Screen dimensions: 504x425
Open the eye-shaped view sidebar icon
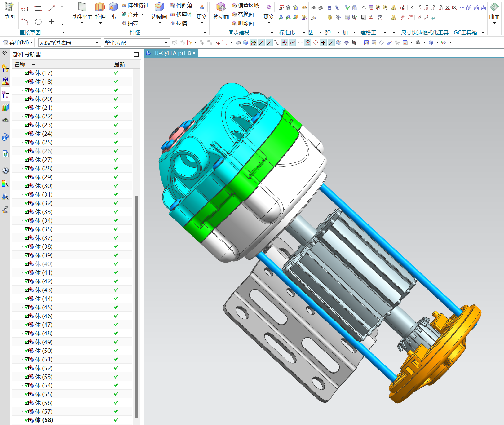pos(5,120)
